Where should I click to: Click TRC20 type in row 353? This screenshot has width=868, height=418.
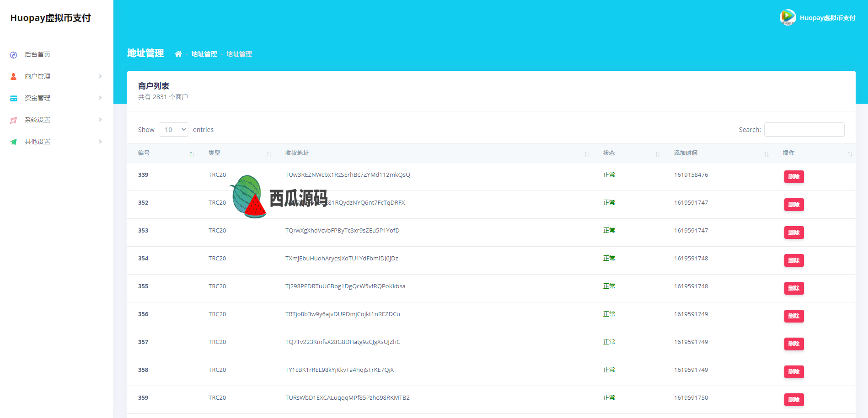[217, 230]
